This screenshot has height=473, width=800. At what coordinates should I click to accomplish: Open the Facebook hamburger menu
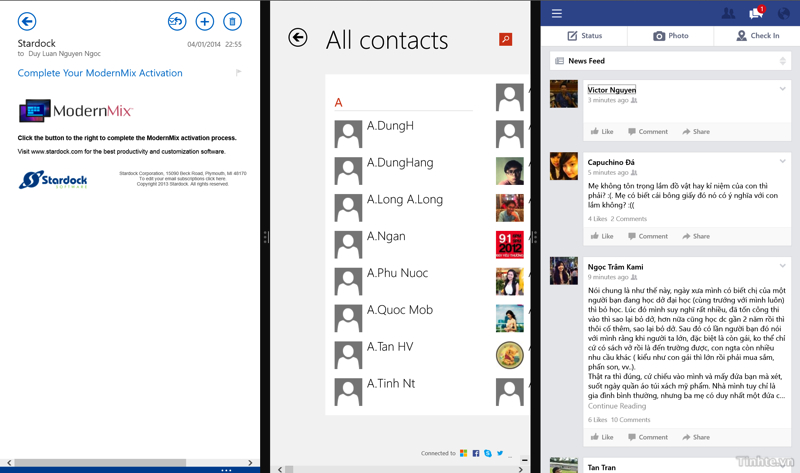click(557, 13)
